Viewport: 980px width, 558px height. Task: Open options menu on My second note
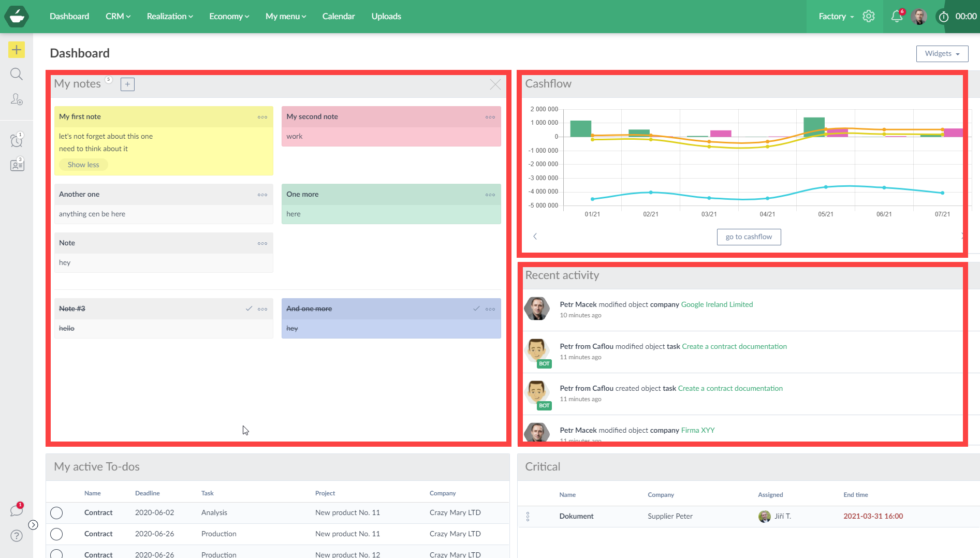(x=490, y=117)
